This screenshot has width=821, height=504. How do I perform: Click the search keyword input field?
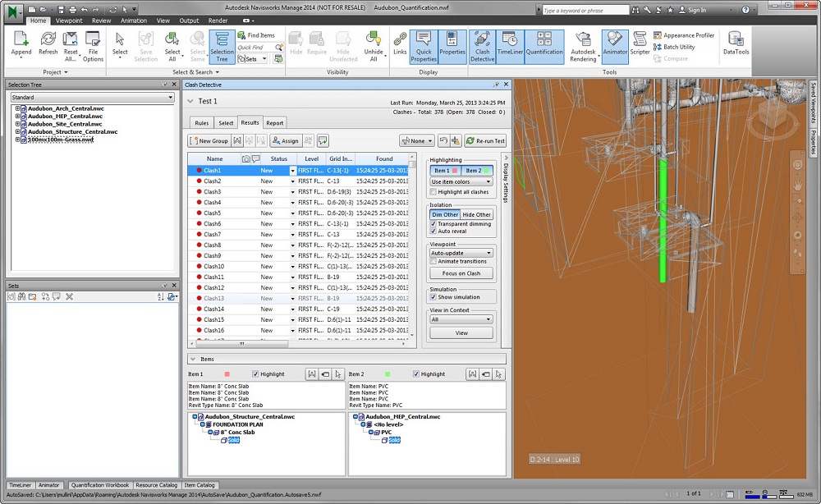click(x=585, y=10)
